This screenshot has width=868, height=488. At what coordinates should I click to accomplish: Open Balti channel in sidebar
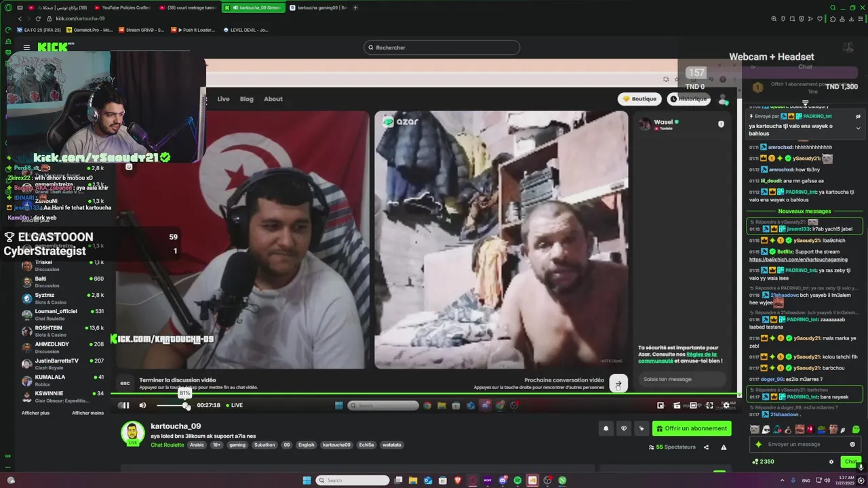(x=62, y=281)
